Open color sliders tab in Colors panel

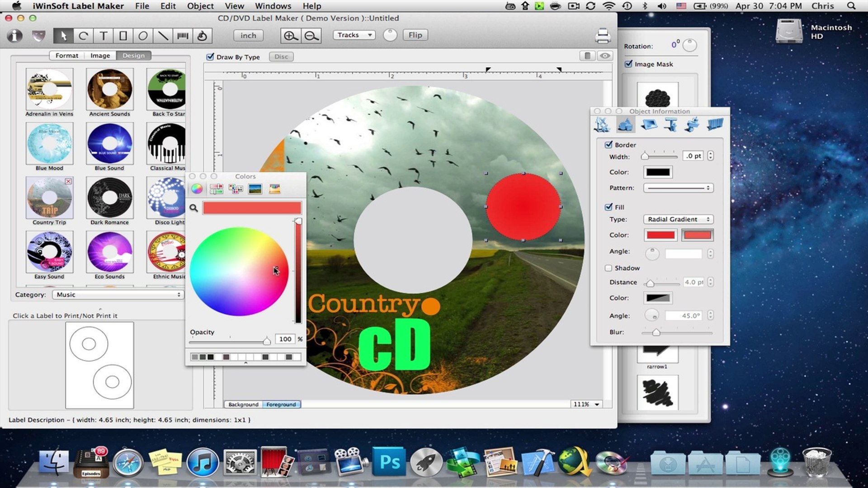pyautogui.click(x=216, y=189)
